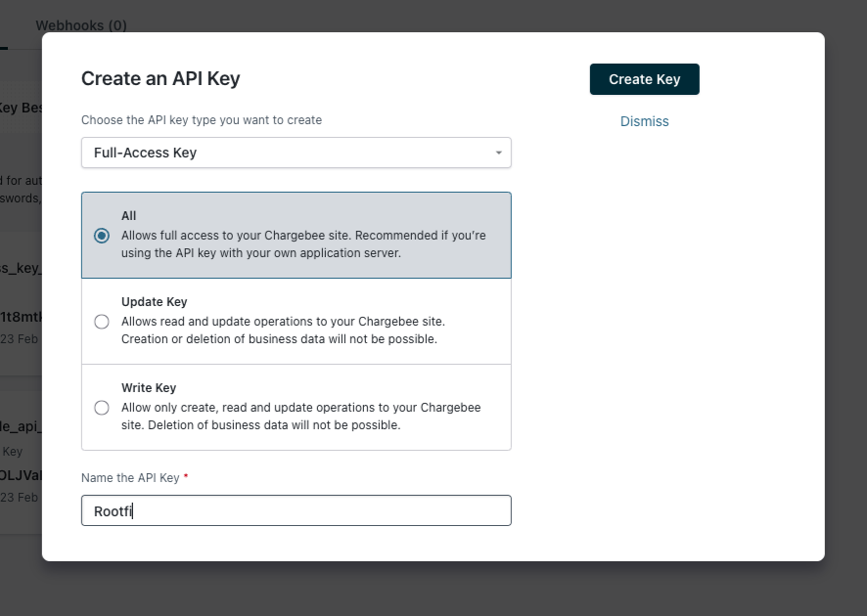Click the 'Name the API Key' label

(130, 478)
